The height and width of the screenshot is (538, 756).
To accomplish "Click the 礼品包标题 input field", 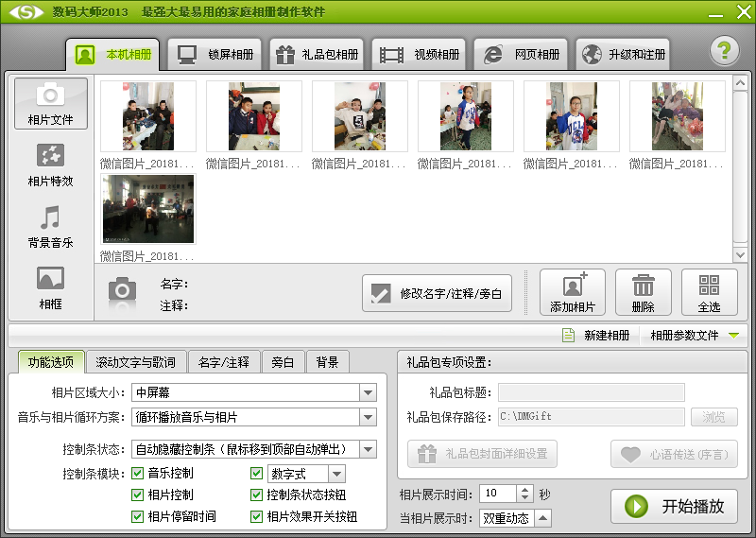I will (592, 392).
